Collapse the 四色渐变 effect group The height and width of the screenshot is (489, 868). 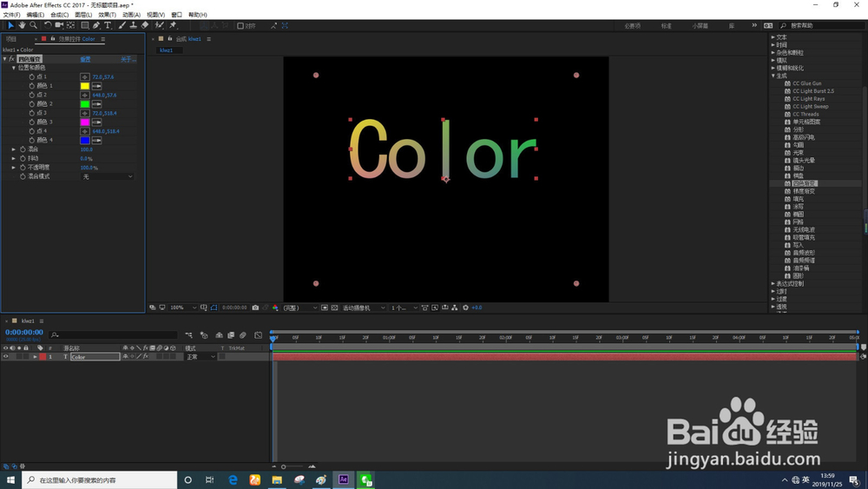5,59
